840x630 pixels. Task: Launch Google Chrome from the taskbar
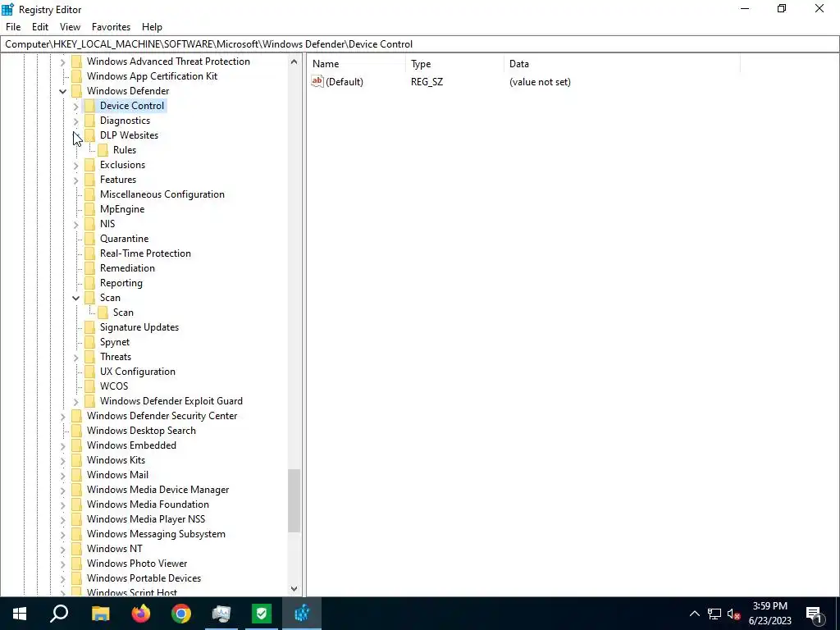click(181, 614)
